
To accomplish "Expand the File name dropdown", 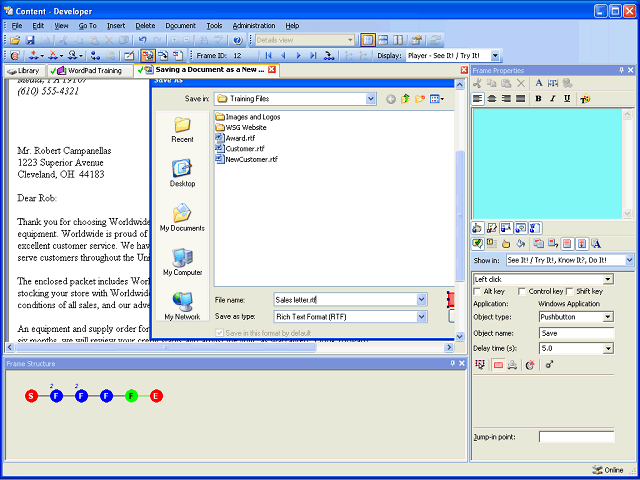I will 422,300.
